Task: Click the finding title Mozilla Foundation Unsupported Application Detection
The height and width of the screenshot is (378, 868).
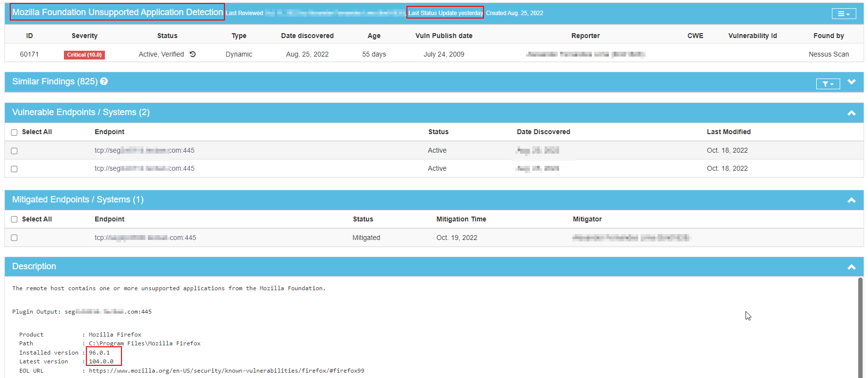Action: coord(117,12)
